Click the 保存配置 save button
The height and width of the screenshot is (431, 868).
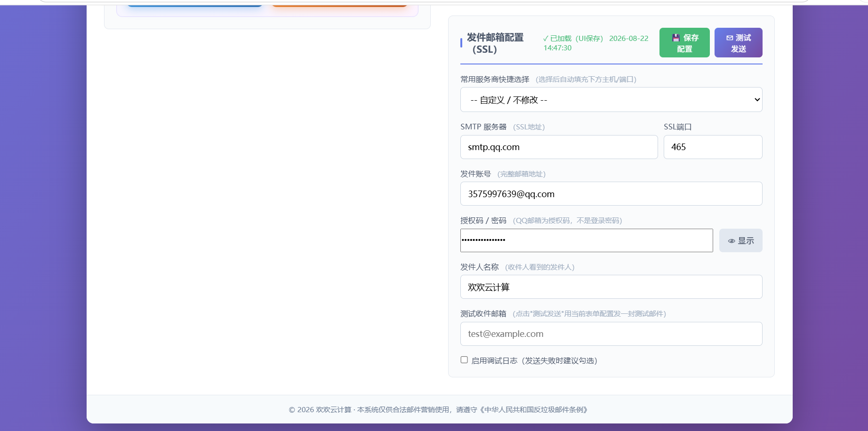[x=684, y=43]
